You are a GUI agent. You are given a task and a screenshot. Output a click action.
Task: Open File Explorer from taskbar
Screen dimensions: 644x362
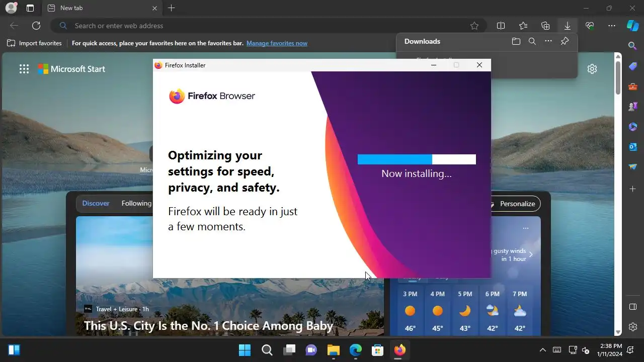tap(334, 350)
